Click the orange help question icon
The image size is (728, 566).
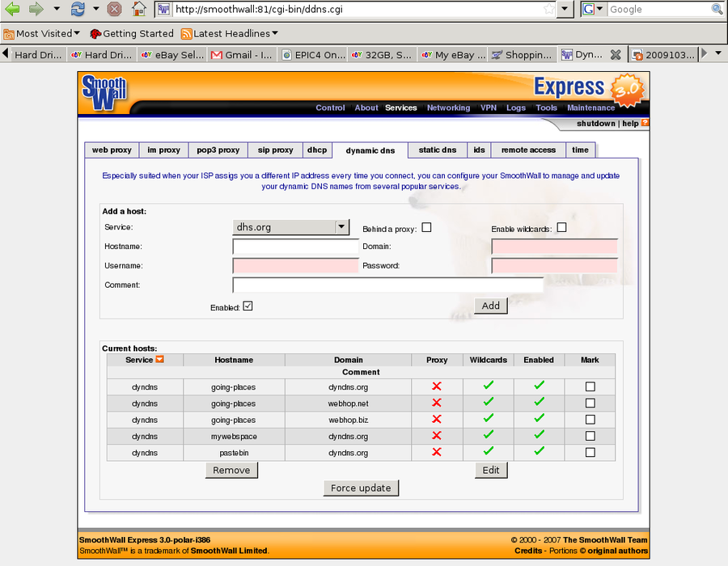tap(645, 123)
